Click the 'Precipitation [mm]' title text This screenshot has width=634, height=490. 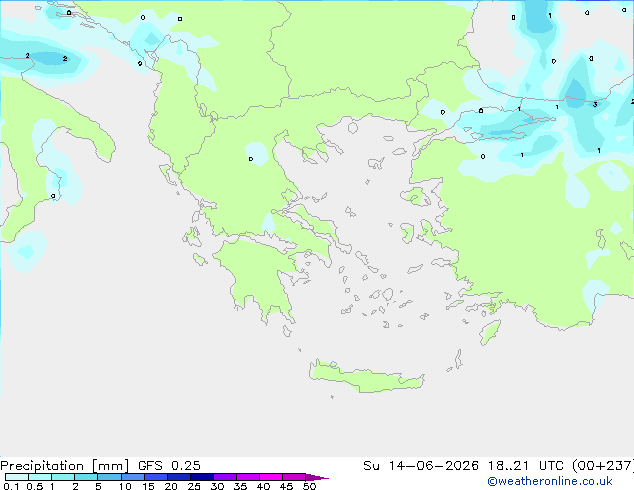[x=65, y=466]
